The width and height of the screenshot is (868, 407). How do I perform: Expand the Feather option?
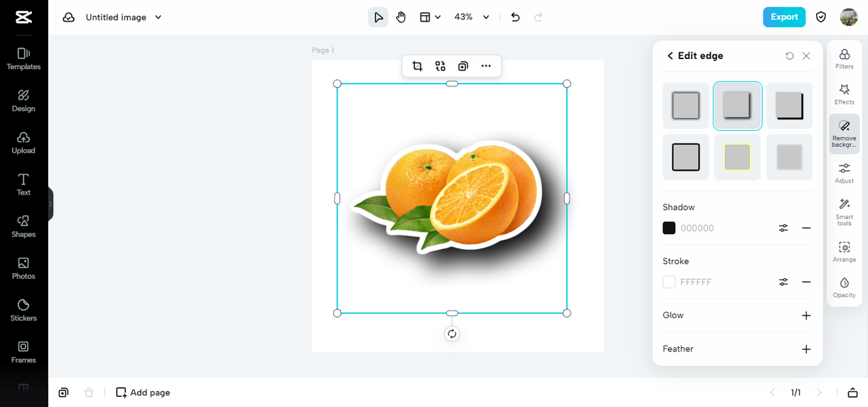point(806,349)
